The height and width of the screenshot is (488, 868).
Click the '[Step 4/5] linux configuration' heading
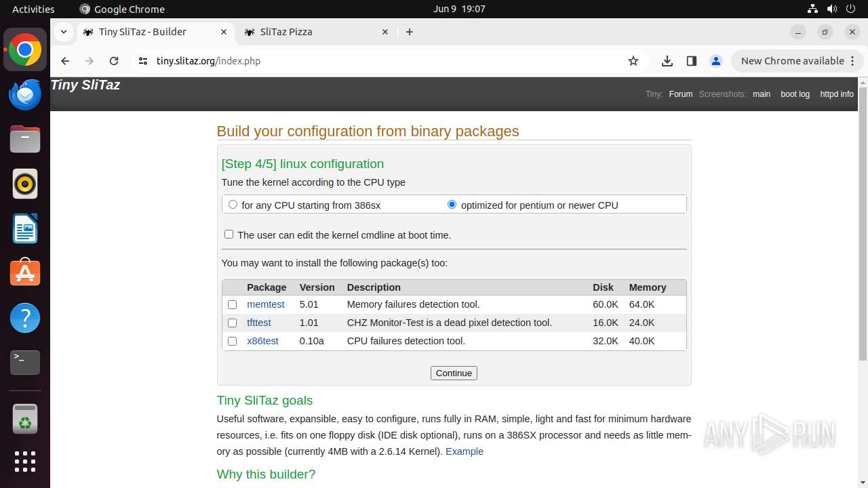(x=302, y=164)
